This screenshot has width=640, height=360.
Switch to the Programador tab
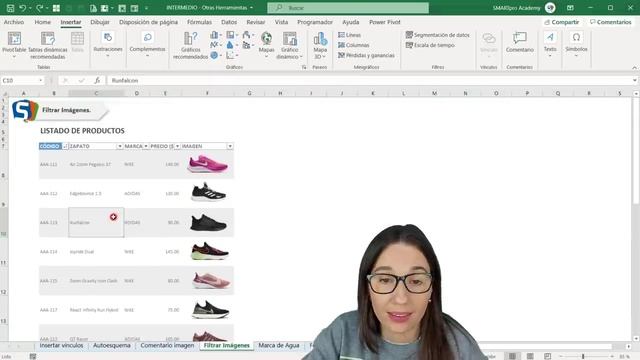click(x=315, y=22)
